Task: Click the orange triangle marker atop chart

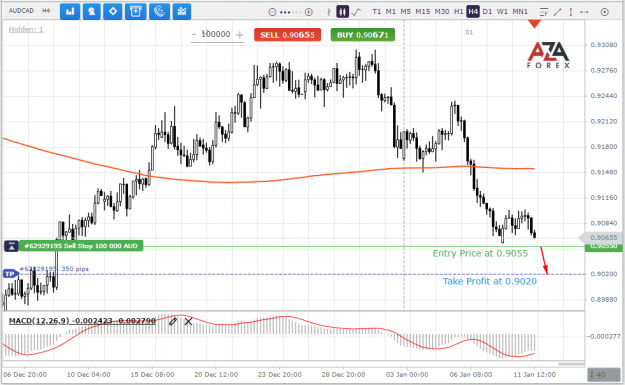Action: [x=534, y=24]
